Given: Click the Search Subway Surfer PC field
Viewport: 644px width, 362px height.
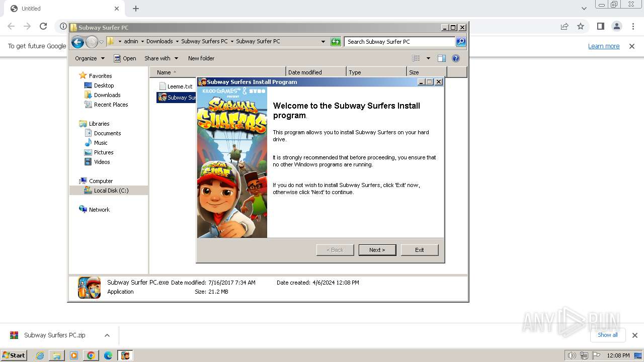Looking at the screenshot, I should (400, 42).
